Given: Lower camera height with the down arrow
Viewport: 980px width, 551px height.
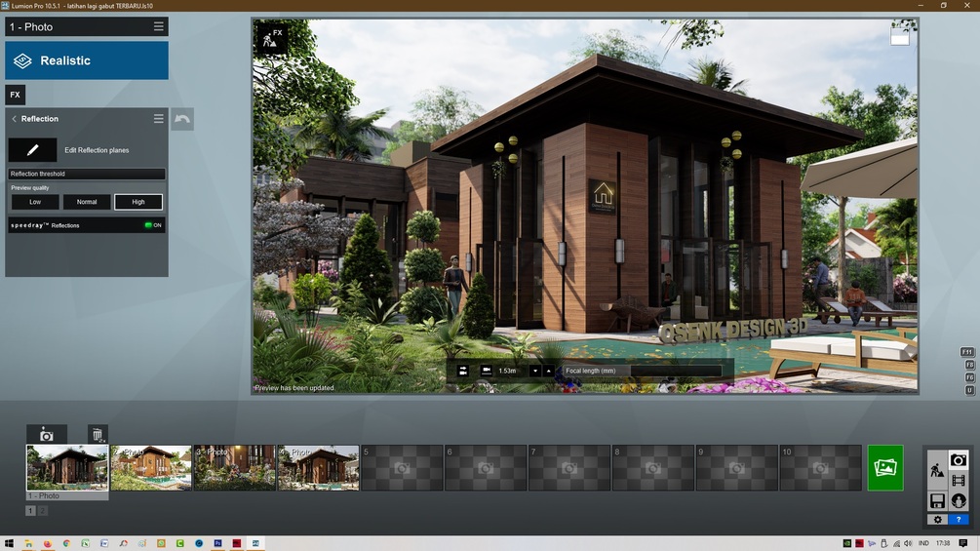Looking at the screenshot, I should [535, 371].
